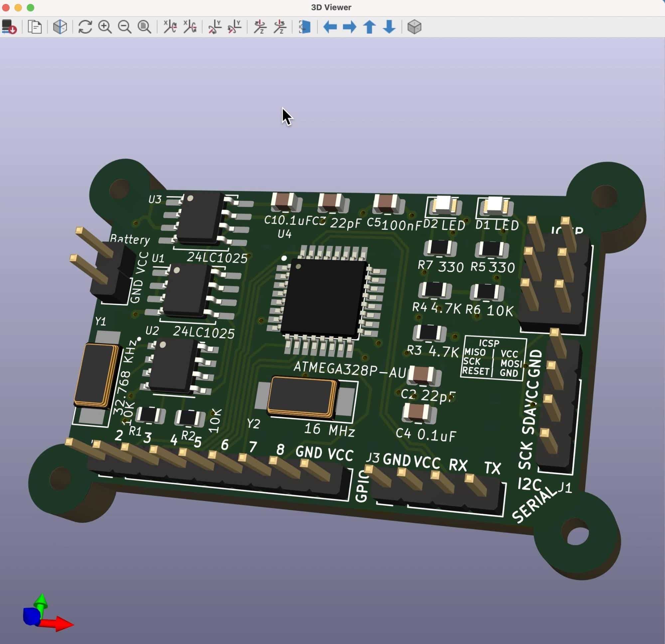Rotate Z counter-clockwise
The image size is (665, 644).
click(x=280, y=27)
